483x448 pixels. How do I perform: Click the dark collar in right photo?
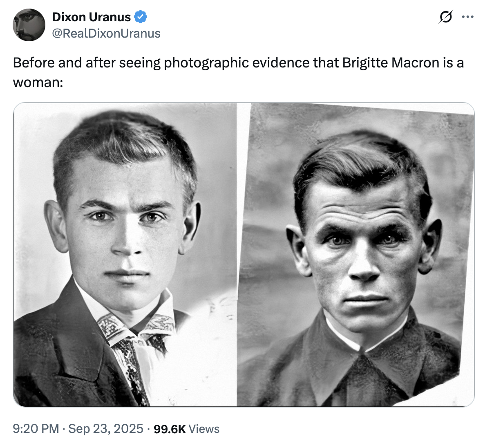point(360,368)
